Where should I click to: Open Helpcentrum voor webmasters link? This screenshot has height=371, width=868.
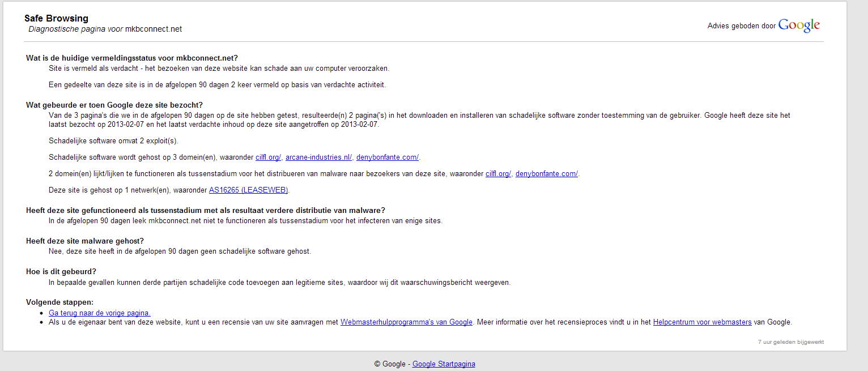coord(703,322)
